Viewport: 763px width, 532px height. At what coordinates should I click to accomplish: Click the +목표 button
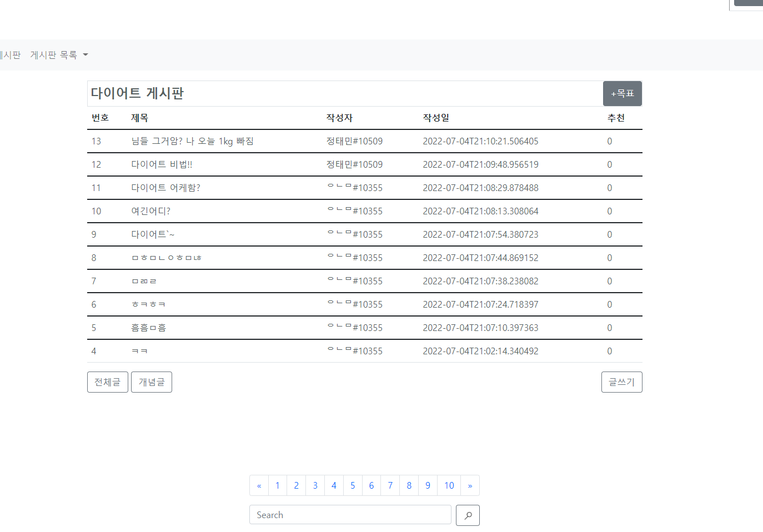[622, 93]
